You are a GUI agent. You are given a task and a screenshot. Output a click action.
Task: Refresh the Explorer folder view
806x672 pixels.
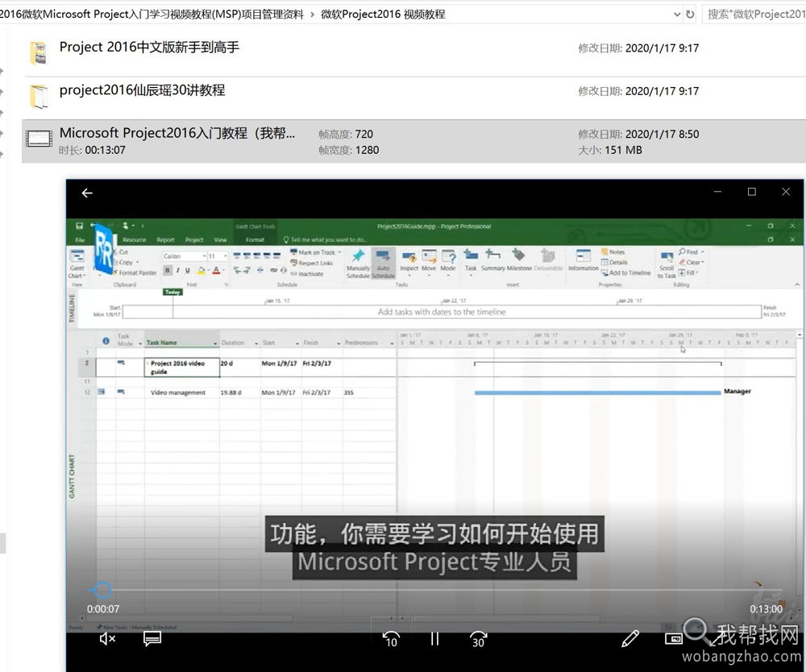point(691,15)
